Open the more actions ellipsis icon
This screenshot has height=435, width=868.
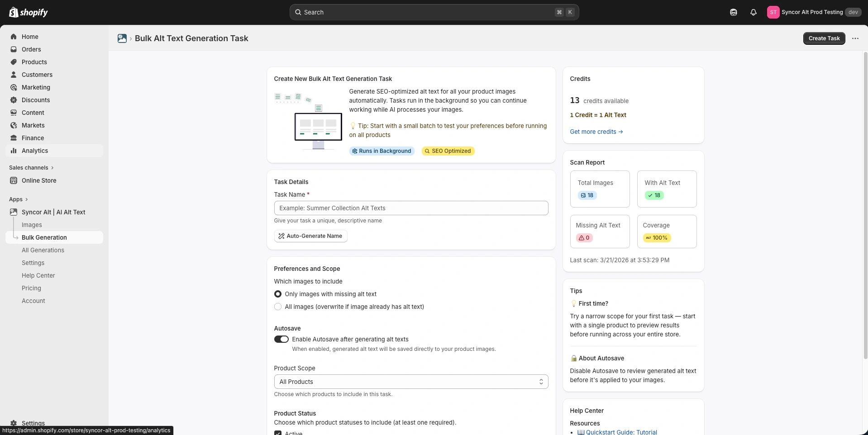click(855, 38)
